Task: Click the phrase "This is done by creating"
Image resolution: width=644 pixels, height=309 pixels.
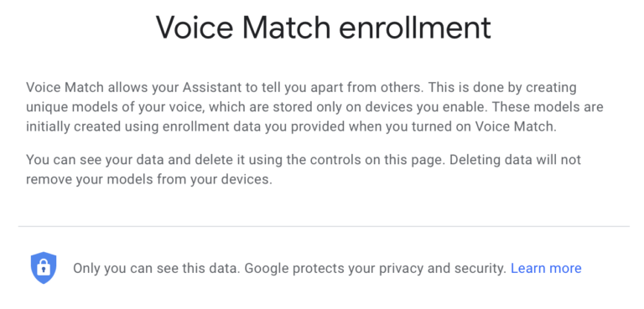Action: tap(496, 87)
